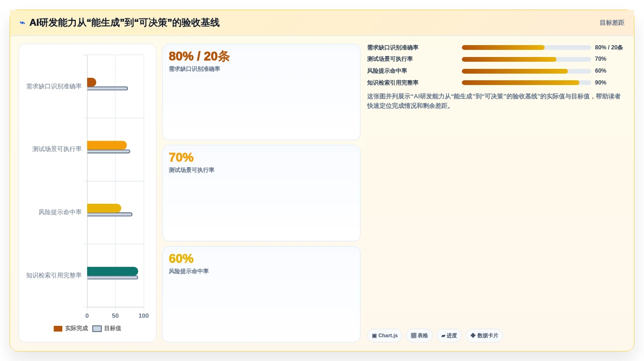Click the description paragraph starting 这张图并列展示
The image size is (644, 361).
(494, 101)
